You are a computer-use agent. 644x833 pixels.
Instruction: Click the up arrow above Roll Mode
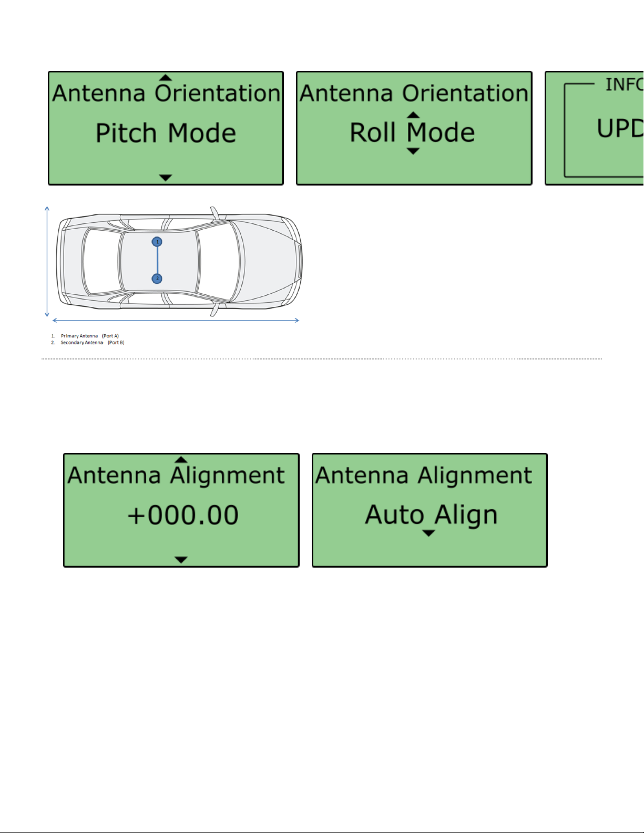click(413, 115)
